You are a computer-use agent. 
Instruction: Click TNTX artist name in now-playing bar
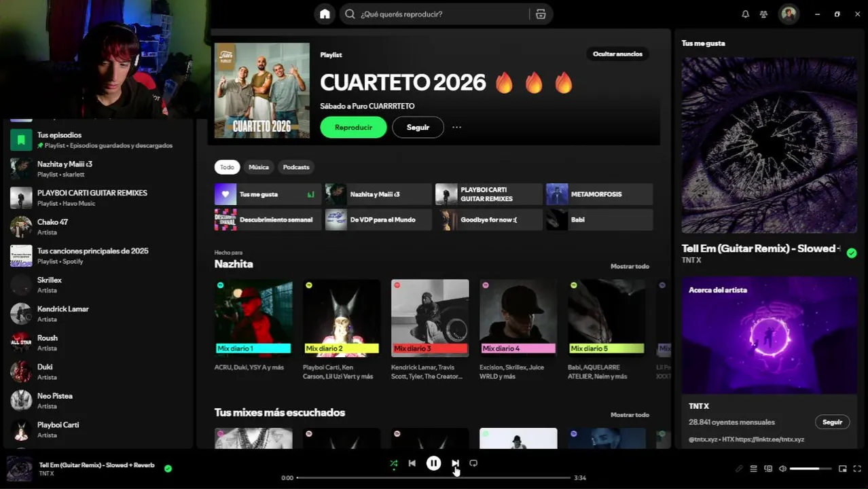[x=47, y=473]
